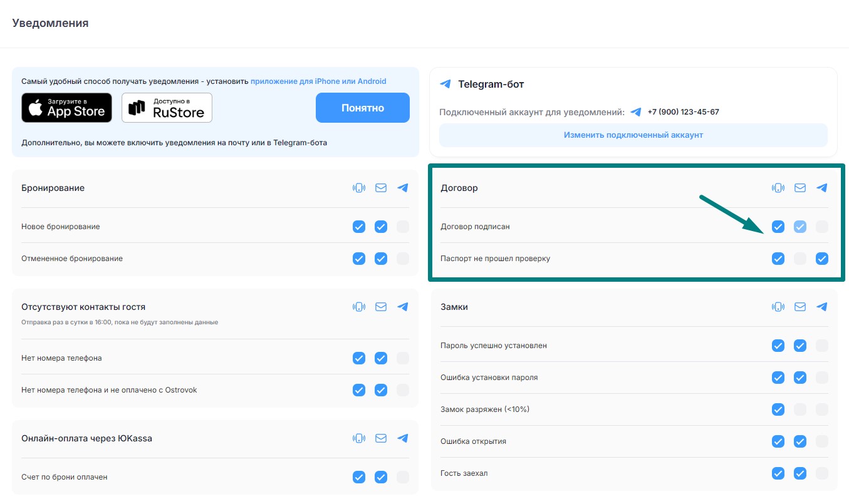This screenshot has height=504, width=849.
Task: Toggle email checkbox for Договор подписан
Action: (x=800, y=227)
